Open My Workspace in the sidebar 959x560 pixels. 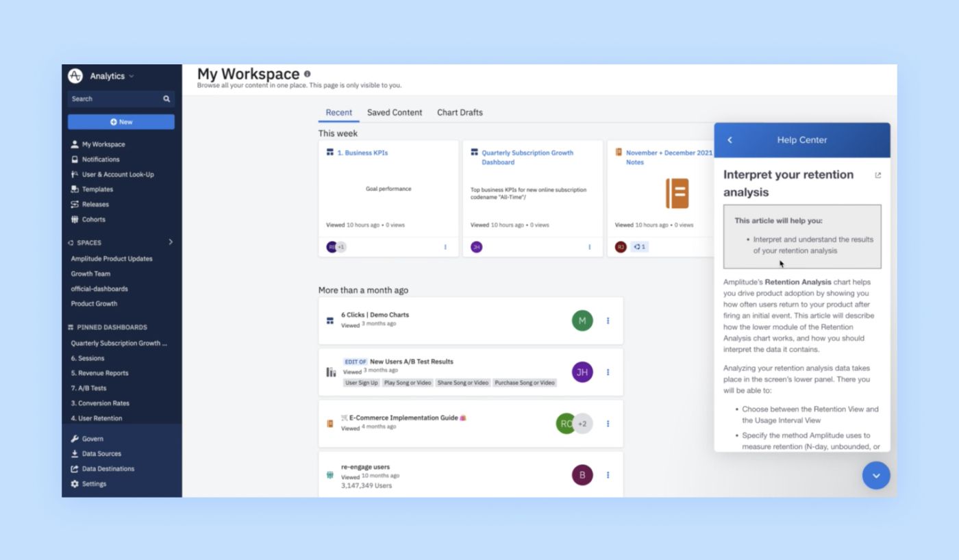pyautogui.click(x=103, y=144)
